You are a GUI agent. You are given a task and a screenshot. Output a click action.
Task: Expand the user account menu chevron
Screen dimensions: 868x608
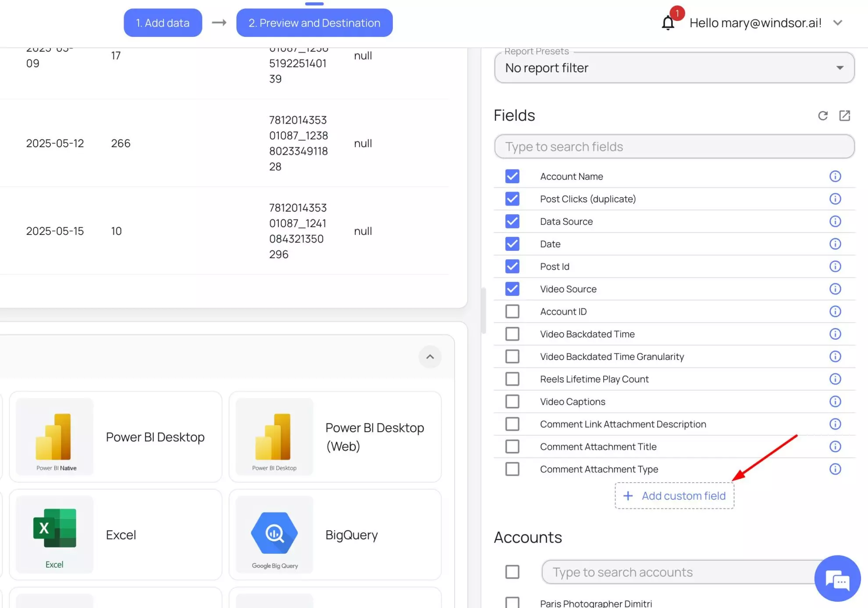[x=838, y=23]
